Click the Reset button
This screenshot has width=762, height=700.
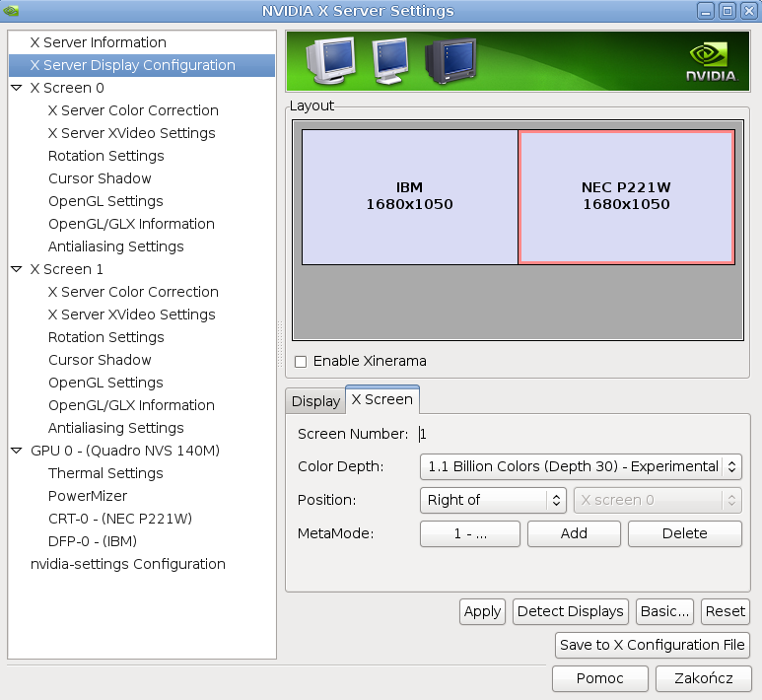[x=726, y=611]
